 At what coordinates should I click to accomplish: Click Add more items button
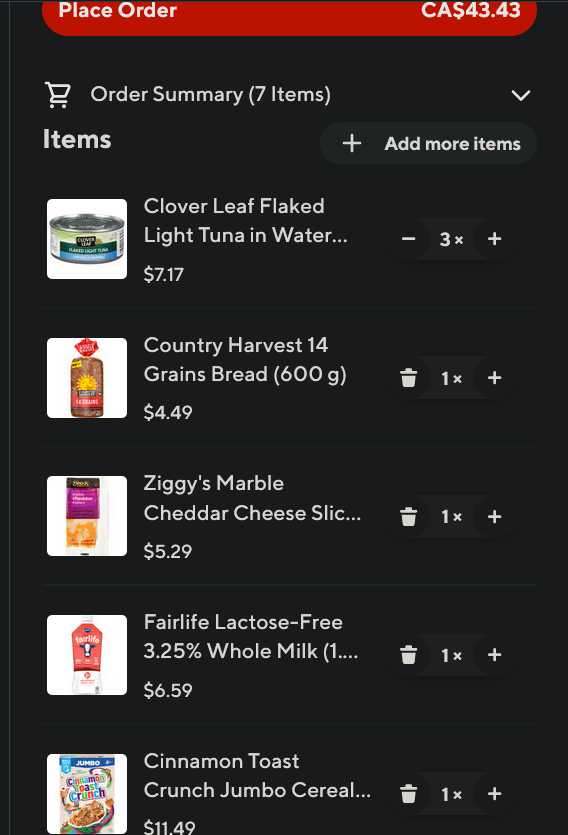pyautogui.click(x=428, y=143)
